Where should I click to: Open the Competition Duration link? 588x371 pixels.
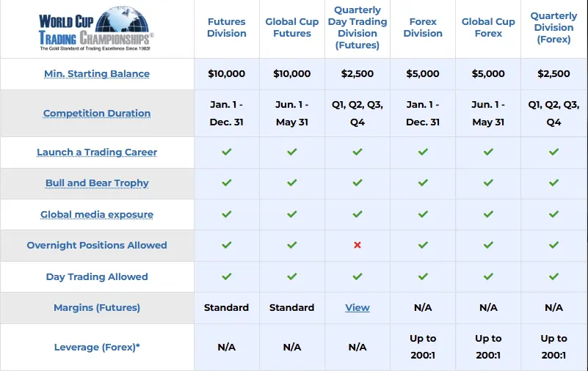pyautogui.click(x=97, y=113)
